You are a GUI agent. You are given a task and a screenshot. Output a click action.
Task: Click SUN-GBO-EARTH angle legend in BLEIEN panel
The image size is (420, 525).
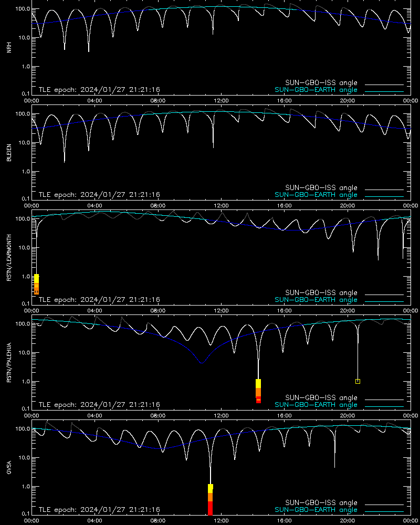tap(316, 195)
